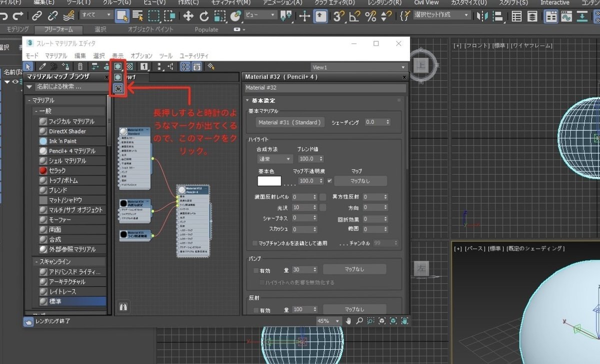Click the [既定のシェーディング] viewport label
This screenshot has height=364, width=600.
click(x=535, y=248)
